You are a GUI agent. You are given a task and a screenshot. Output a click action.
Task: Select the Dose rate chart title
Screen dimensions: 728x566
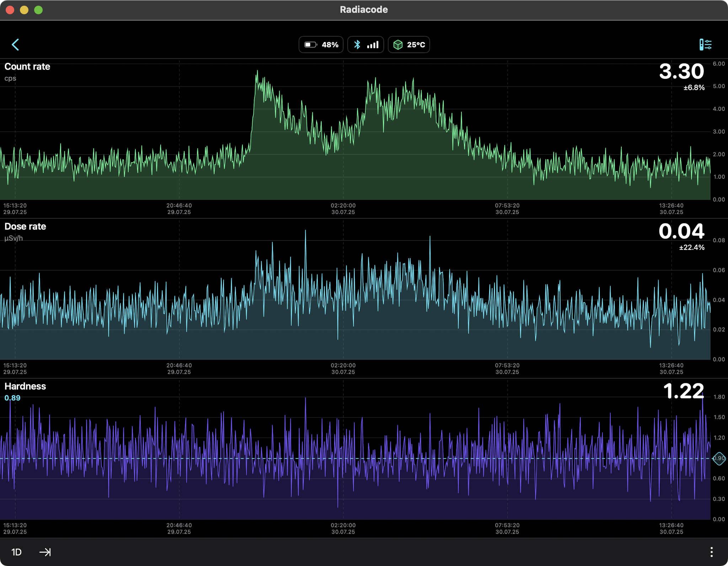(x=25, y=227)
